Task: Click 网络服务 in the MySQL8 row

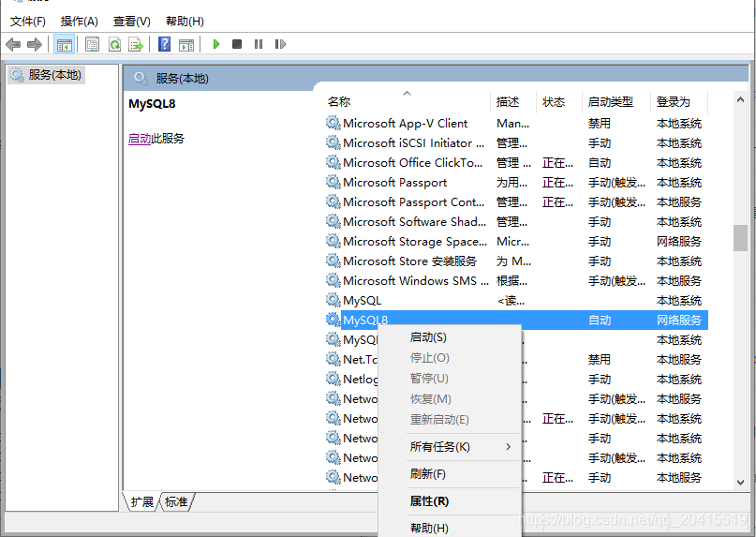Action: tap(679, 320)
